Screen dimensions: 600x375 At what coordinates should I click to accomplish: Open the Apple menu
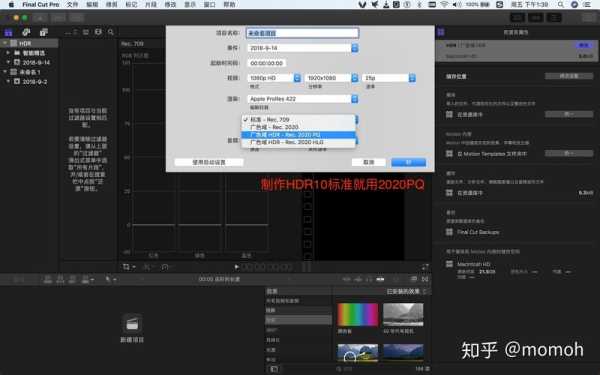[x=11, y=5]
